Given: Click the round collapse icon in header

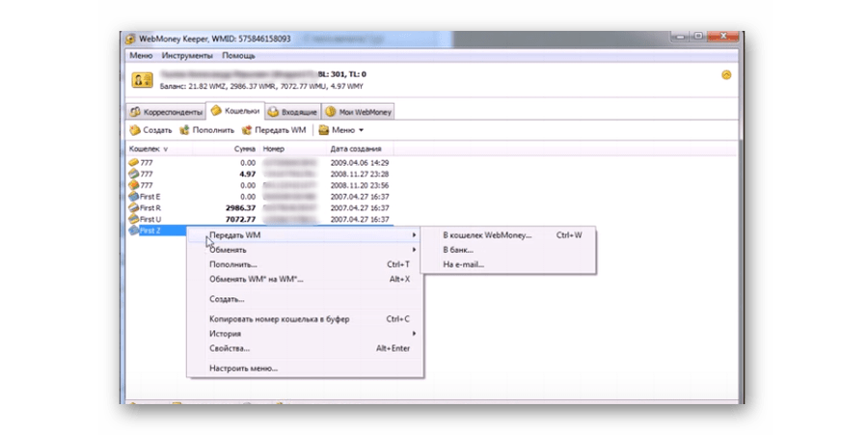Looking at the screenshot, I should pyautogui.click(x=726, y=75).
